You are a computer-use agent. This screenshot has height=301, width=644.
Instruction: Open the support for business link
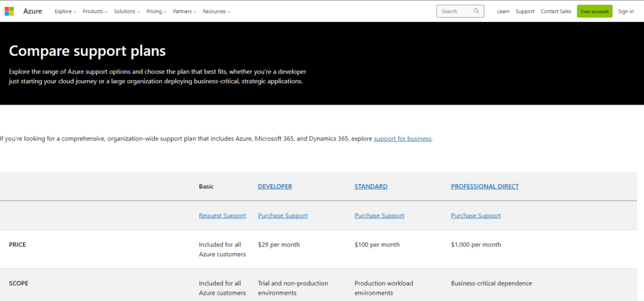[x=402, y=139]
